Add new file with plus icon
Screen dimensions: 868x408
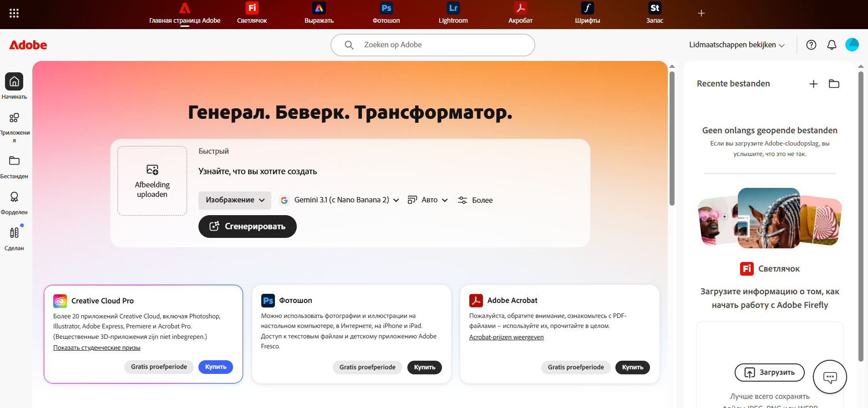pyautogui.click(x=814, y=84)
